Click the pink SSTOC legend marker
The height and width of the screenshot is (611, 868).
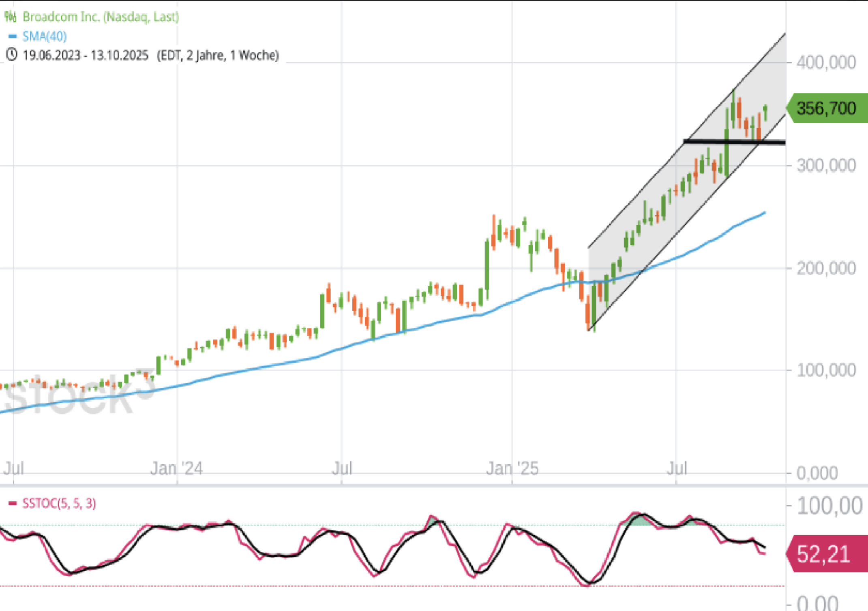[13, 504]
